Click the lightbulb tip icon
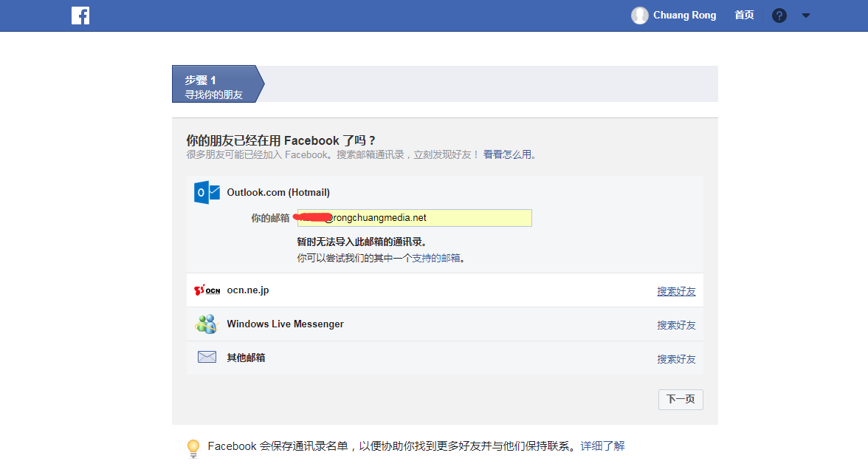The width and height of the screenshot is (868, 464). coord(193,448)
